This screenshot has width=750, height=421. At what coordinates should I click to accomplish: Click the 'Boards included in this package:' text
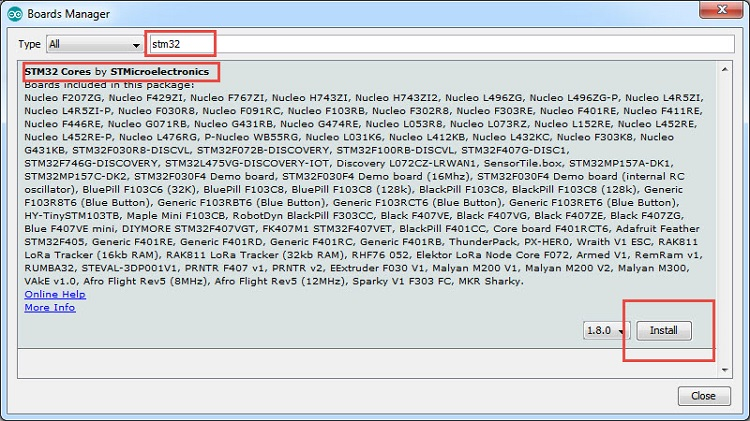(110, 85)
